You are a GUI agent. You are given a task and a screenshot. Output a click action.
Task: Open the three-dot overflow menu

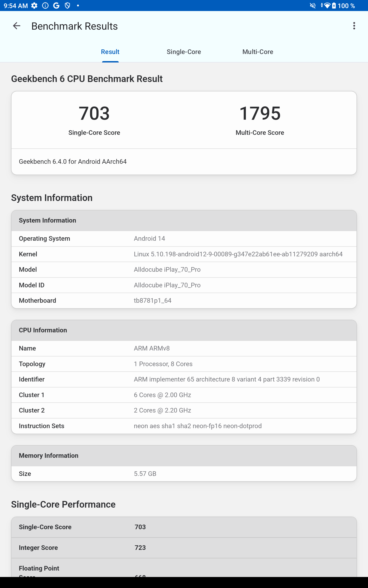354,26
